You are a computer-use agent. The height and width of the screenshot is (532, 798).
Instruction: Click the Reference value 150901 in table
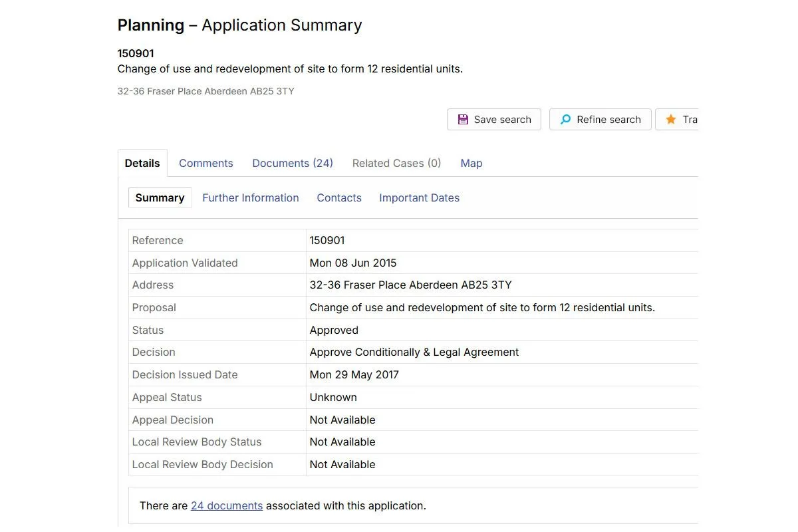point(327,240)
